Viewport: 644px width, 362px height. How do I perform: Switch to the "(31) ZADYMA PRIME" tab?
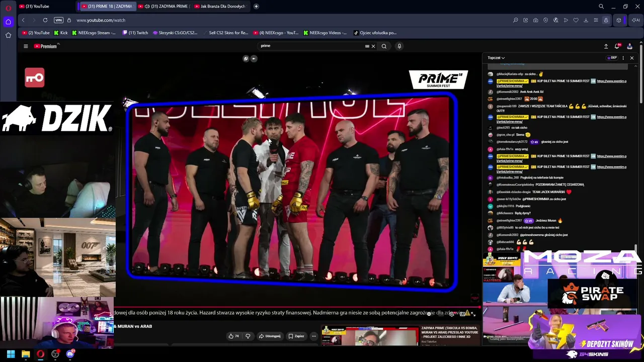click(164, 7)
